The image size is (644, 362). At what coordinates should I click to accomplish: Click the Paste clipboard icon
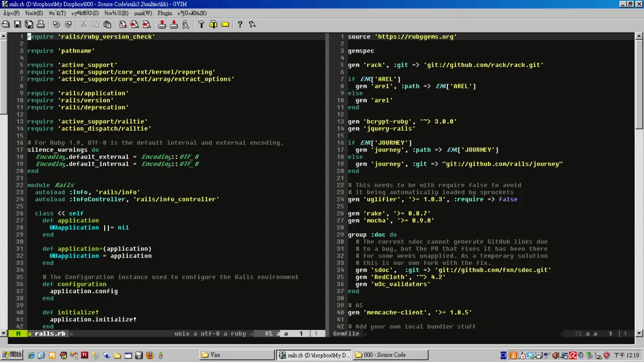pyautogui.click(x=107, y=24)
